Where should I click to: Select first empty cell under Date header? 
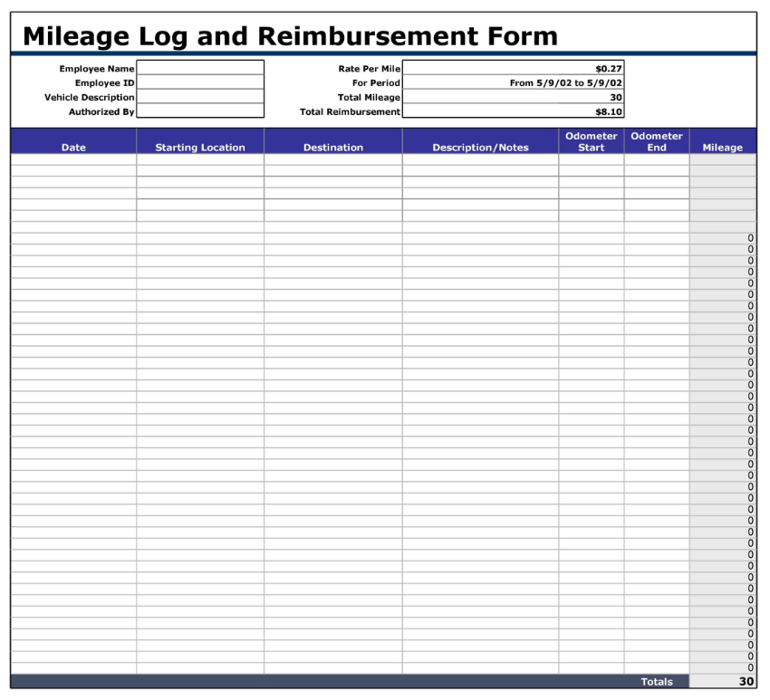73,159
